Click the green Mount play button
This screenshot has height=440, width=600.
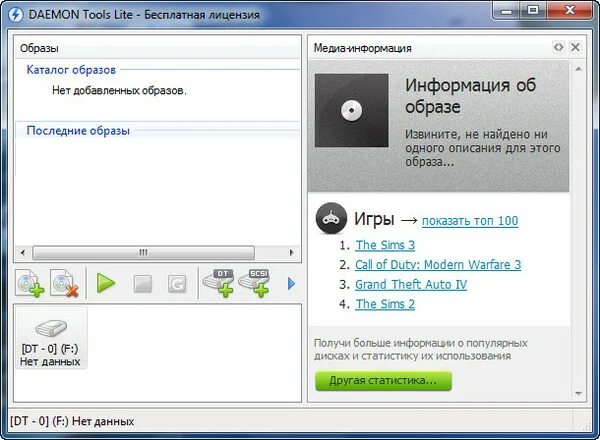tap(106, 283)
